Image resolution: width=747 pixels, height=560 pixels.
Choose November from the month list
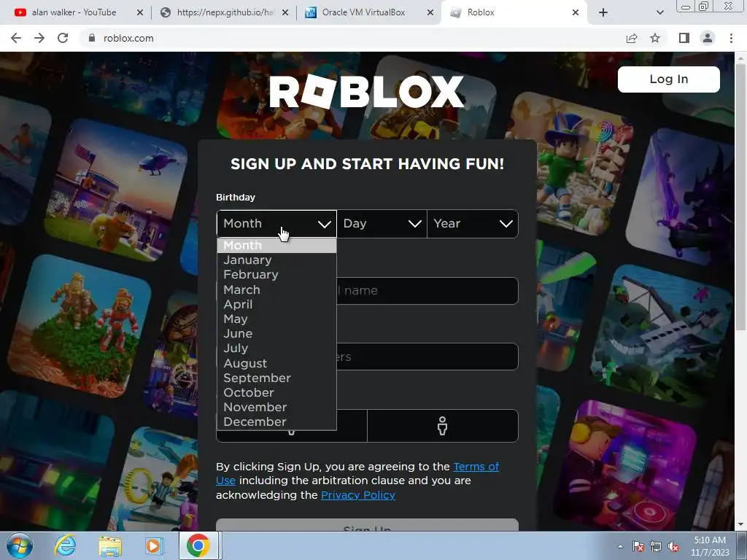click(x=276, y=407)
